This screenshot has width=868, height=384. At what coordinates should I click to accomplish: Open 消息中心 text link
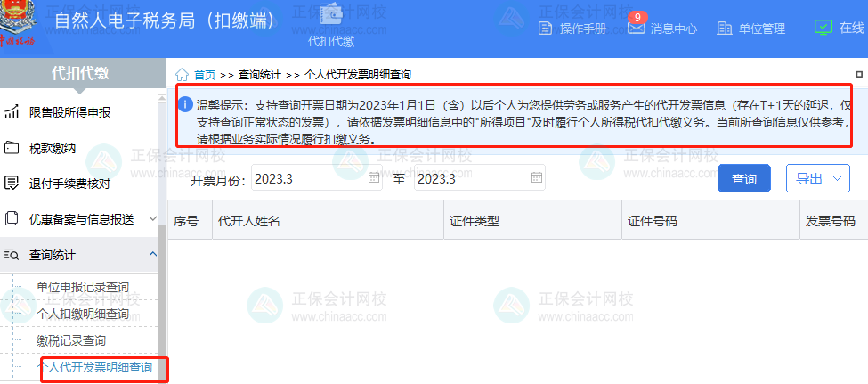[x=674, y=29]
